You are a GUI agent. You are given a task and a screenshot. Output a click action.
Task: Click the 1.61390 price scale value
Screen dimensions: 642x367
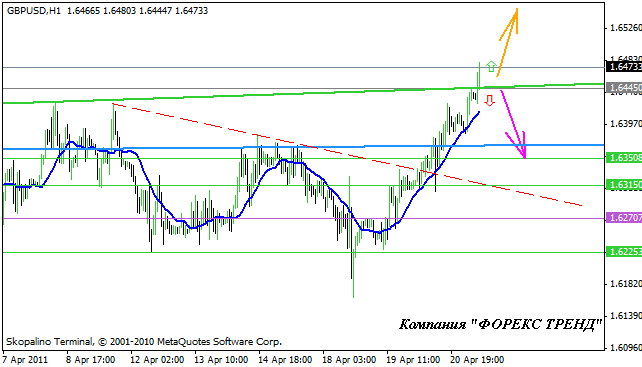point(625,315)
